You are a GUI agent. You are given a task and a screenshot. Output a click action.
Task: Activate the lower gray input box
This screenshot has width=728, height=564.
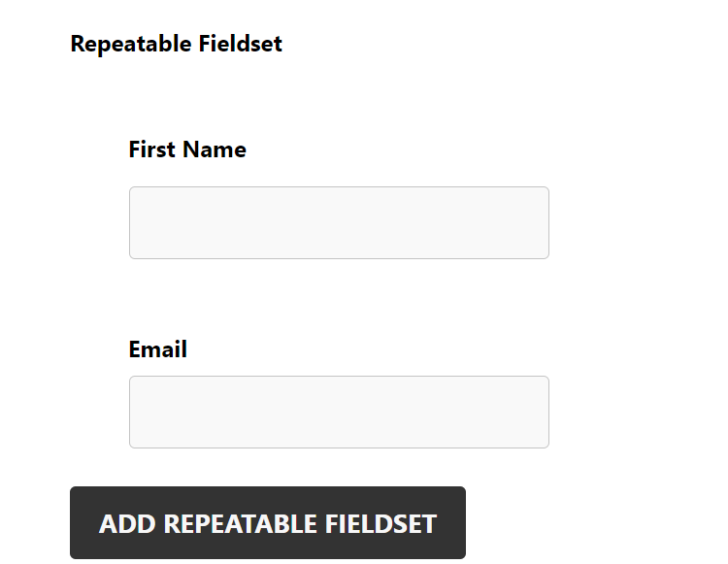click(x=339, y=412)
